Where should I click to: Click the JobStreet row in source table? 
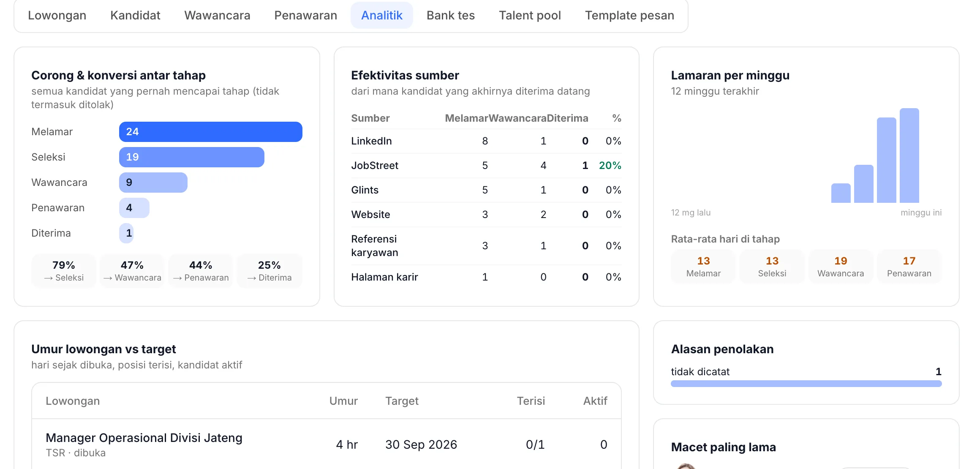pos(486,166)
